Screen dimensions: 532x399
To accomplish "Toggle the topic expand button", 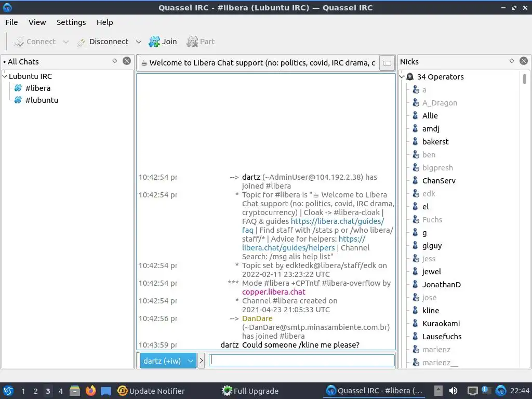I will pyautogui.click(x=387, y=63).
